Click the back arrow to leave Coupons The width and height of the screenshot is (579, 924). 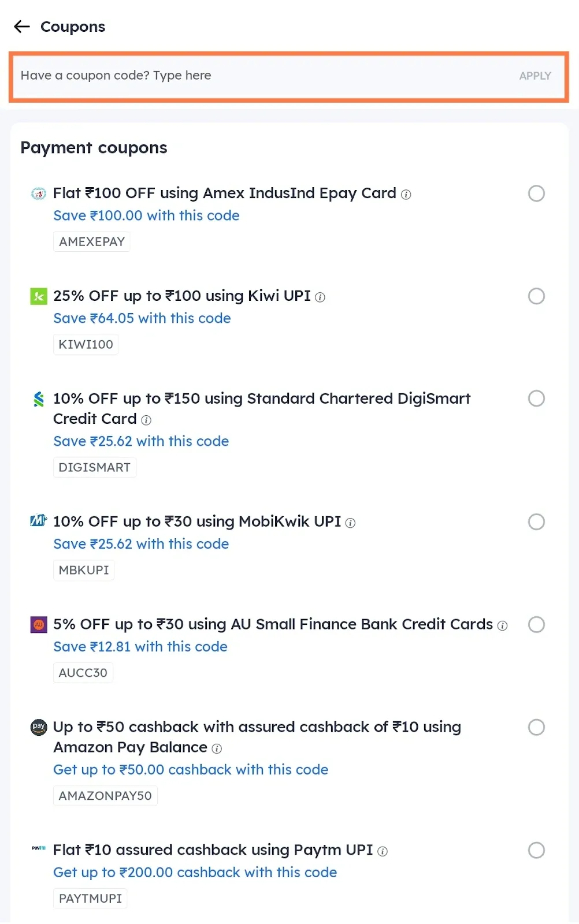(x=21, y=27)
